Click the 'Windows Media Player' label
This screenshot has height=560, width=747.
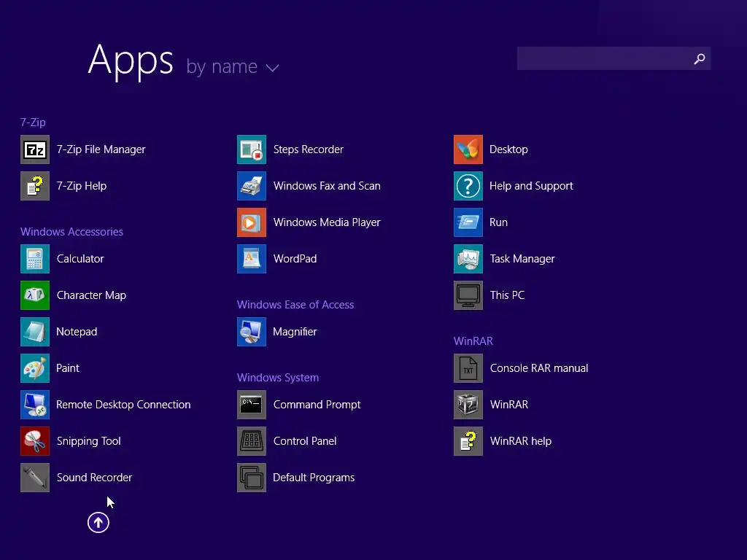coord(327,222)
